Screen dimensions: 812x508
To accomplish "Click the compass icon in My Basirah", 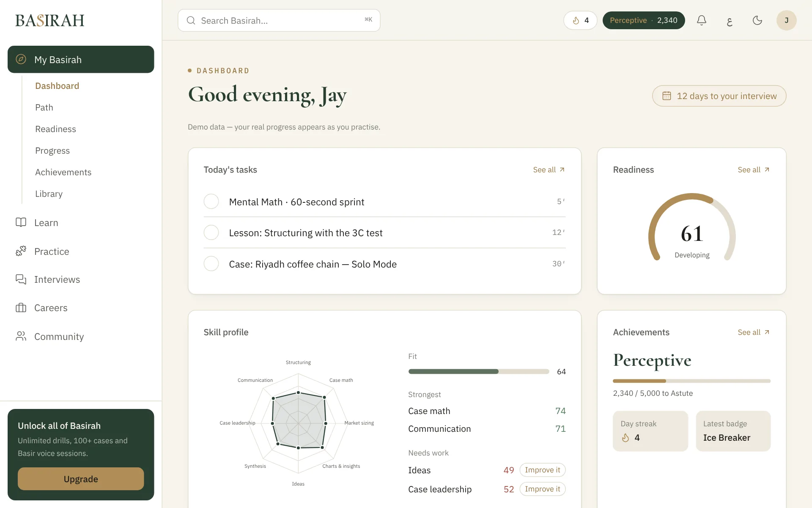I will (x=21, y=59).
